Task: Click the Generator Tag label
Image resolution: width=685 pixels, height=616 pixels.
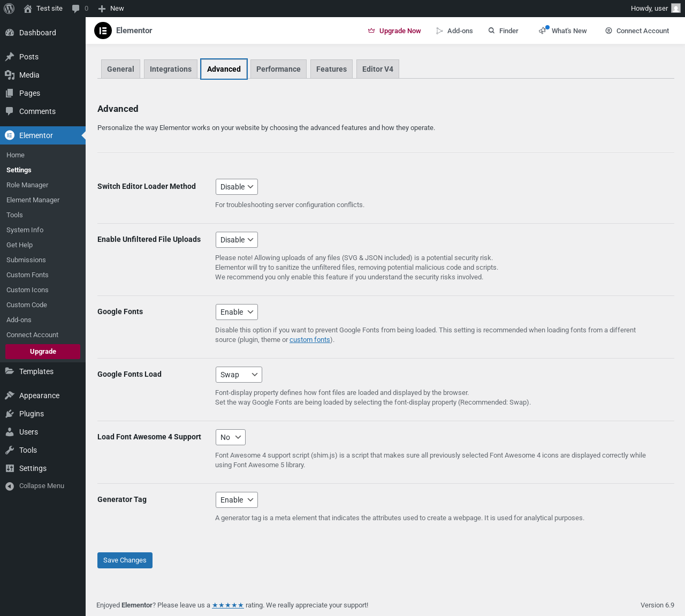Action: pyautogui.click(x=122, y=499)
